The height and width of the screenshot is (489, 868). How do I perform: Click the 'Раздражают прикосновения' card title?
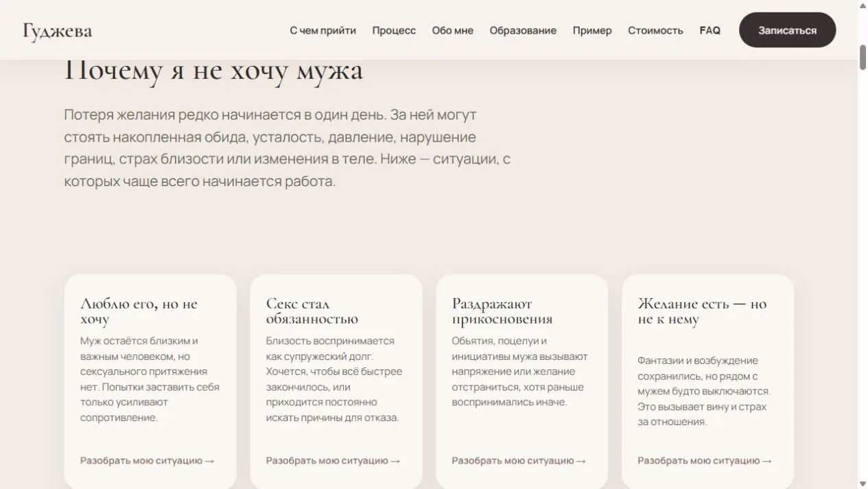[502, 311]
